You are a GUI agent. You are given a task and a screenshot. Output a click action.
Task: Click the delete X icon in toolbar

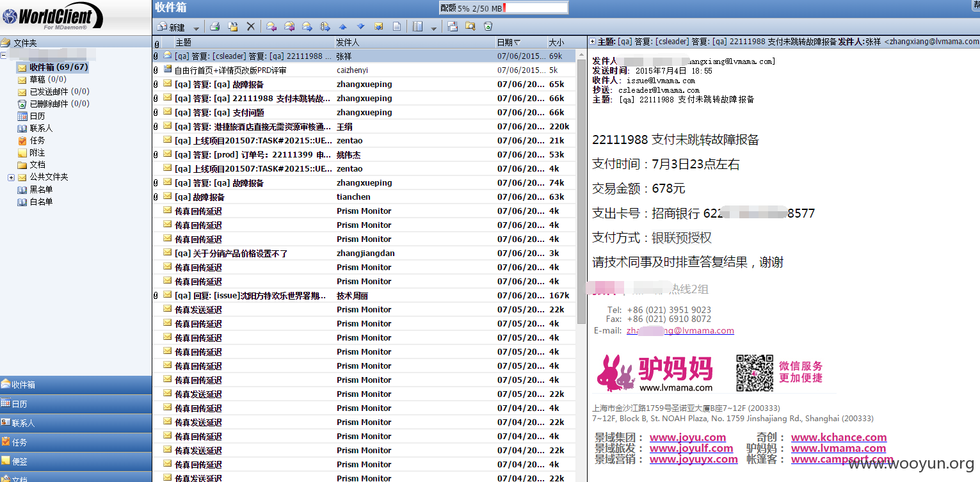pyautogui.click(x=251, y=27)
